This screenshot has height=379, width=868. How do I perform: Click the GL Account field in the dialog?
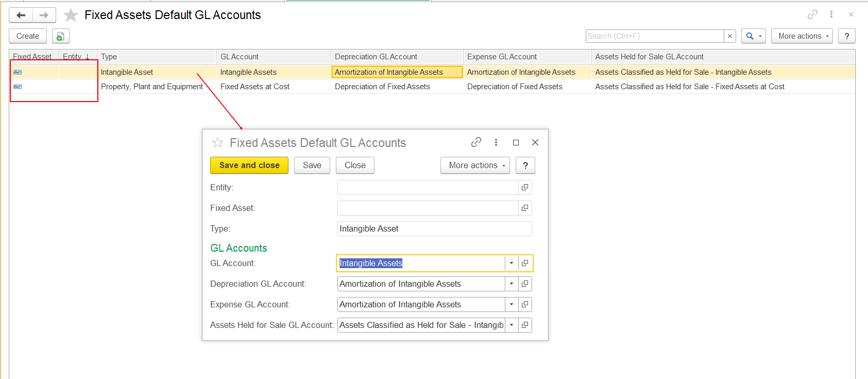pos(421,263)
